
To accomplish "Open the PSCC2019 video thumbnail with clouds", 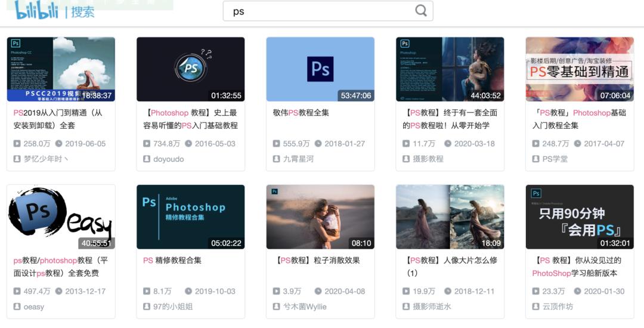I will pyautogui.click(x=61, y=69).
